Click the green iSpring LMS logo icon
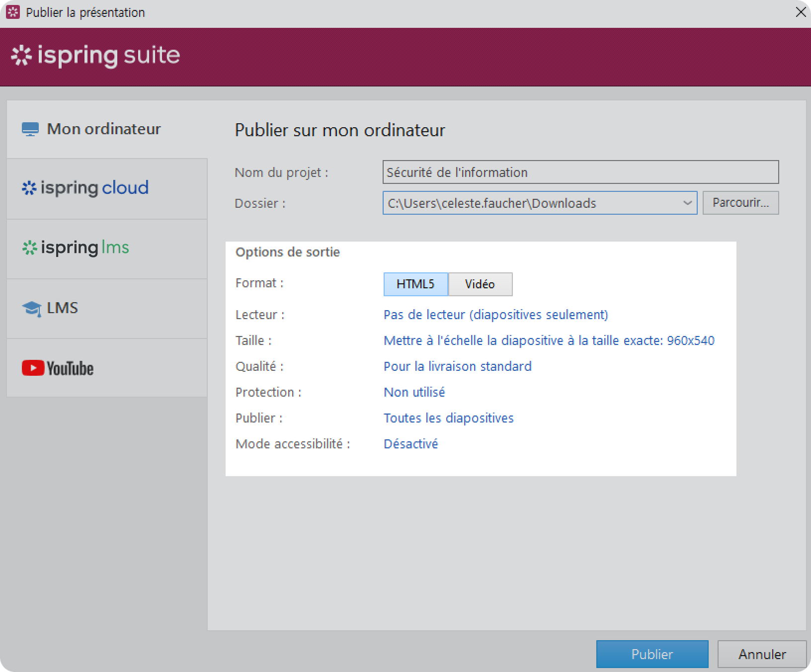Image resolution: width=811 pixels, height=672 pixels. (x=30, y=248)
